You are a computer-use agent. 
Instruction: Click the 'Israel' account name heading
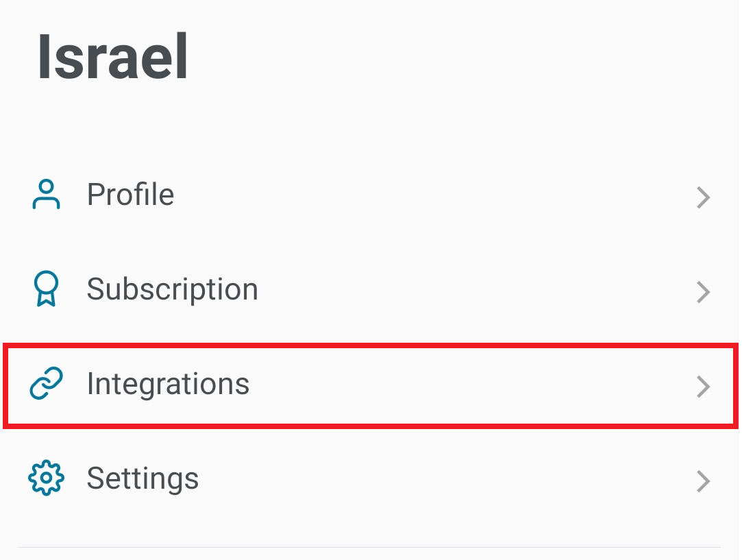(x=113, y=58)
